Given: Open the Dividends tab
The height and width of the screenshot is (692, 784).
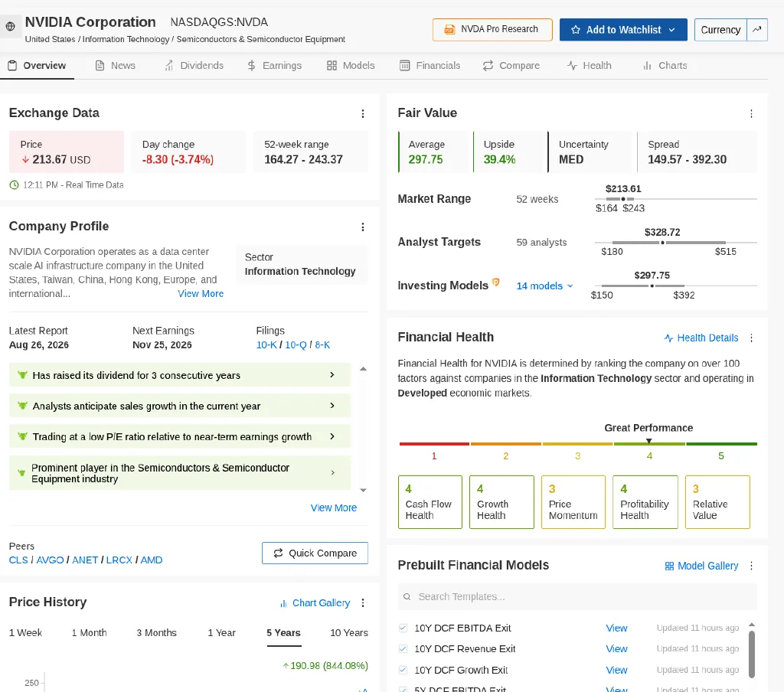Looking at the screenshot, I should point(194,66).
